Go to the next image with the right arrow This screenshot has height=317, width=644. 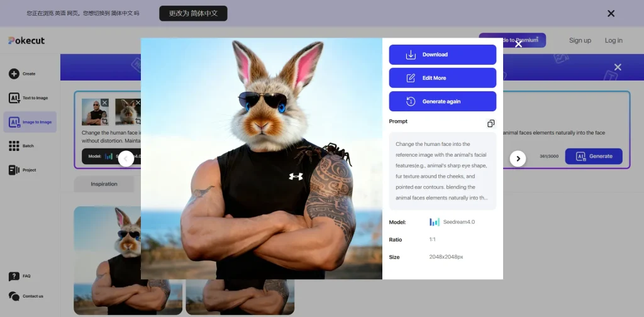pyautogui.click(x=518, y=158)
